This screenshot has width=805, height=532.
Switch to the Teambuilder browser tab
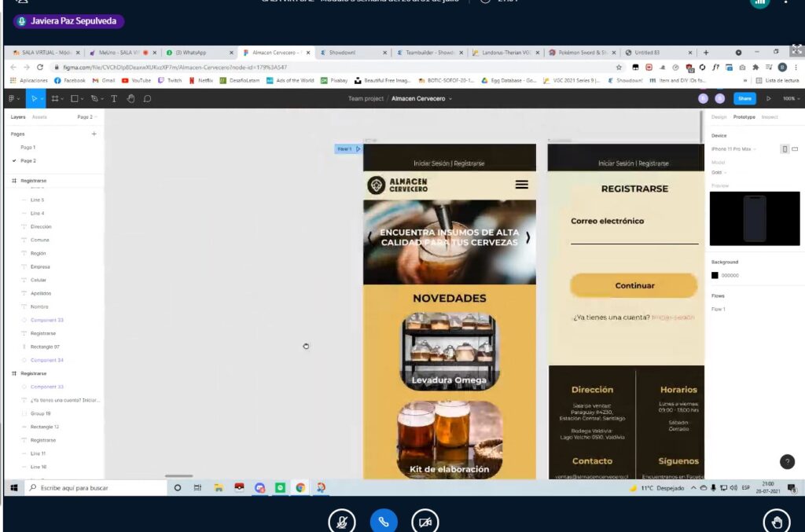pos(428,53)
